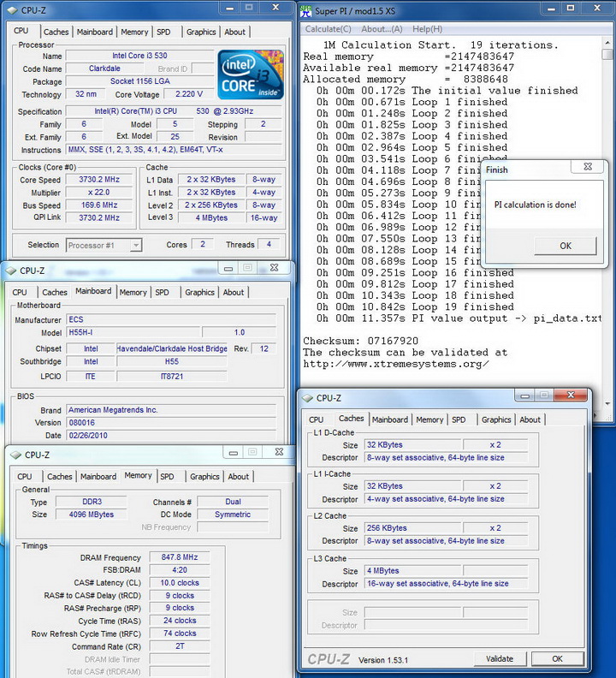616x678 pixels.
Task: Maximize the Super PI window
Action: click(x=571, y=9)
